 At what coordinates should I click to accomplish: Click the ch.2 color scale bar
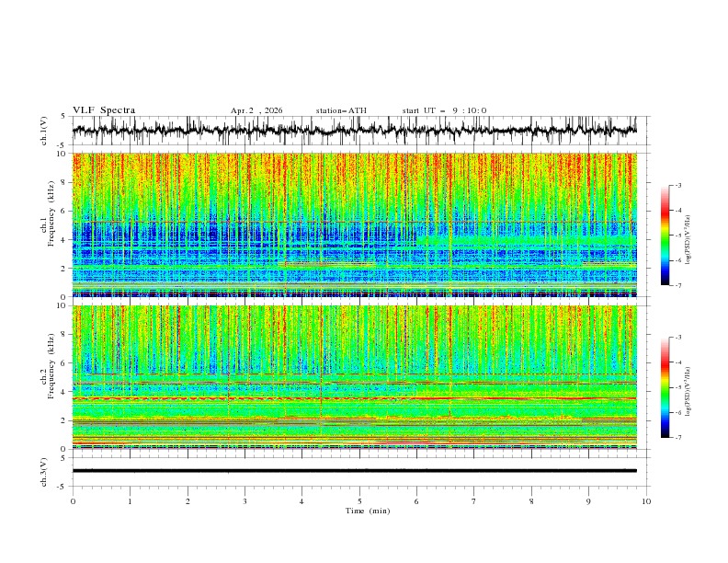(x=665, y=387)
